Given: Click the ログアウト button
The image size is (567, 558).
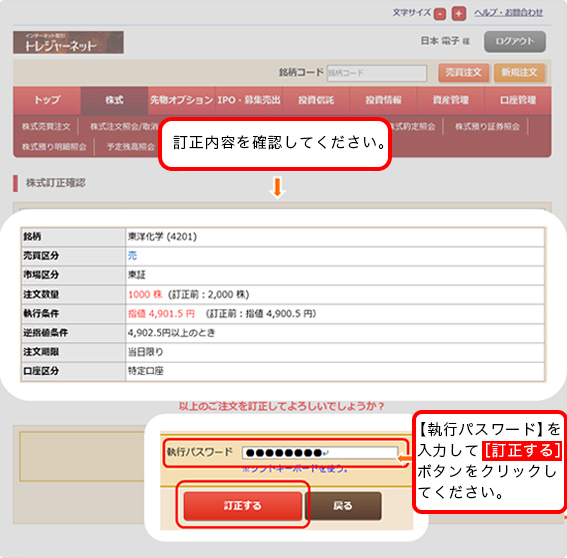Looking at the screenshot, I should tap(515, 42).
